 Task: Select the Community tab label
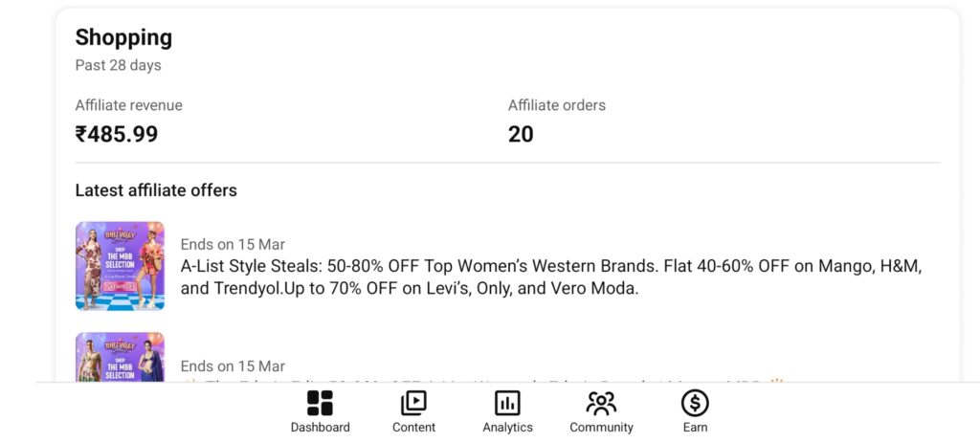(601, 428)
